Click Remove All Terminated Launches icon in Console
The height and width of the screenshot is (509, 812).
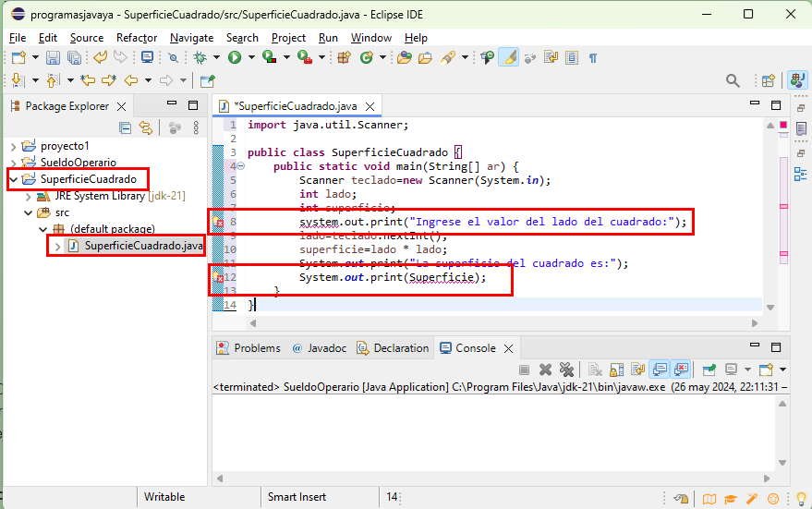[566, 370]
